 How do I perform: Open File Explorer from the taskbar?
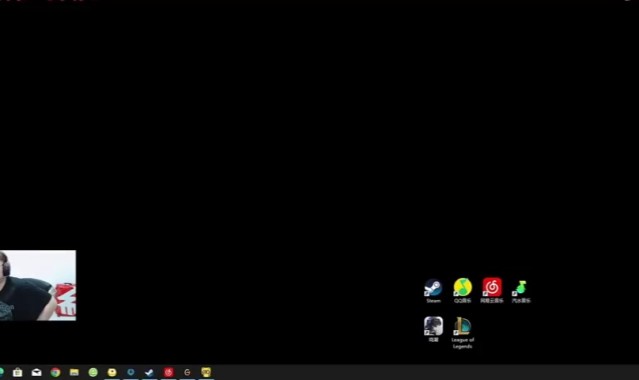[74, 372]
